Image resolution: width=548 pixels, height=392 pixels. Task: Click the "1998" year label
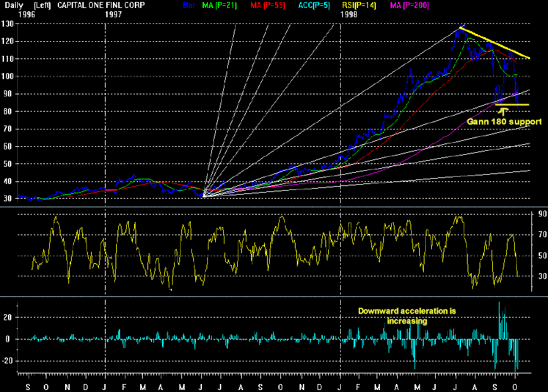pyautogui.click(x=349, y=15)
